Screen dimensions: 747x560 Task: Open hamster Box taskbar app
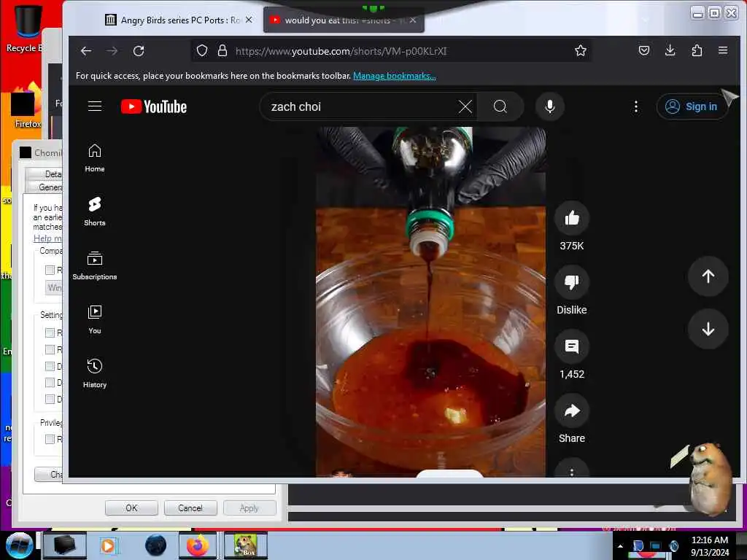pos(245,545)
